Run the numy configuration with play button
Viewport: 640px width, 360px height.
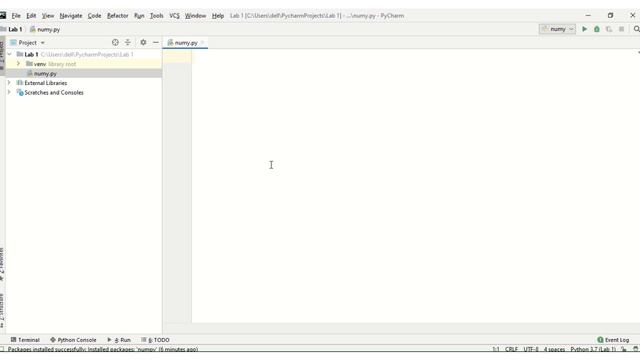tap(584, 29)
